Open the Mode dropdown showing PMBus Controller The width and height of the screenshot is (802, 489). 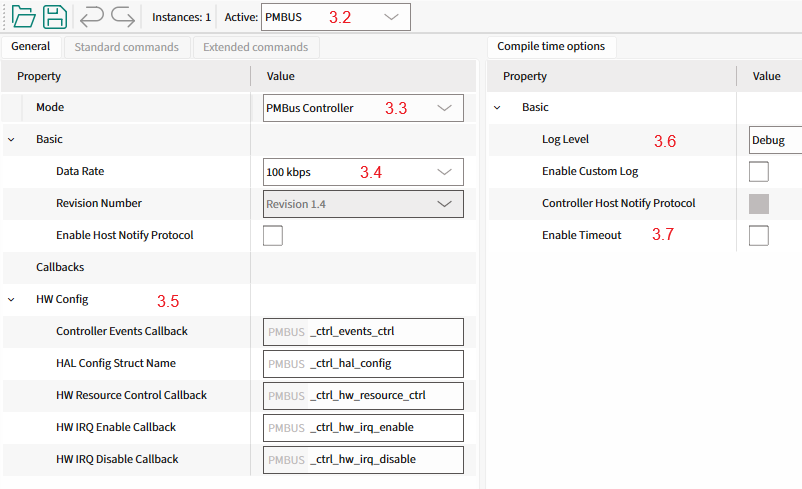pos(363,108)
